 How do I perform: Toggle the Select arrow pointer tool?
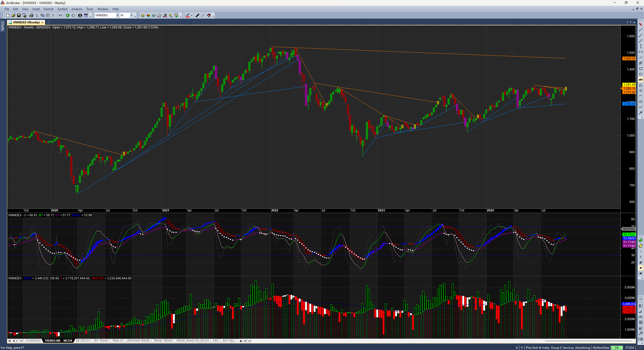[641, 24]
